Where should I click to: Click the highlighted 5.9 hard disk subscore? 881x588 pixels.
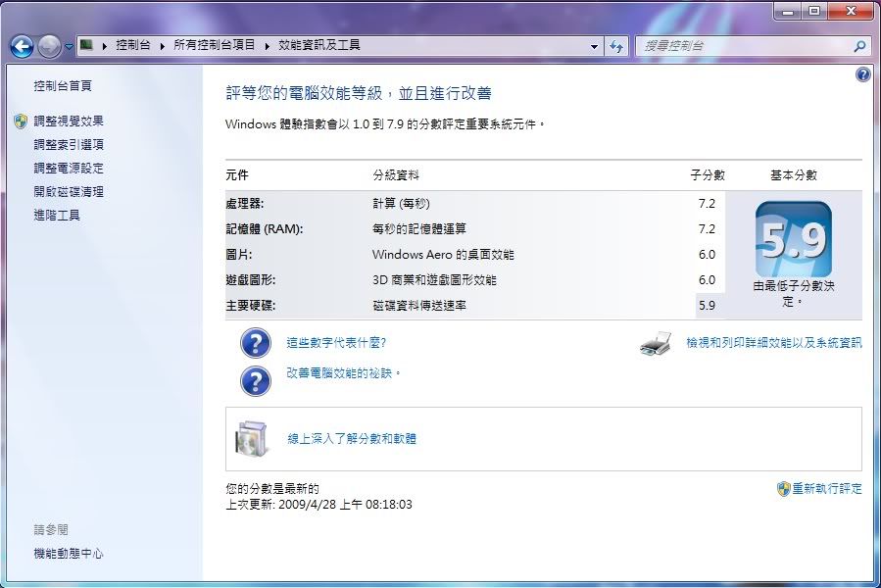point(708,305)
